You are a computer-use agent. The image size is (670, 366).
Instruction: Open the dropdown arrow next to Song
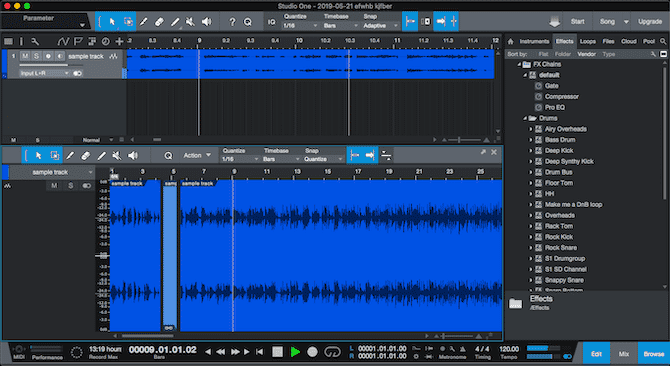tap(626, 22)
